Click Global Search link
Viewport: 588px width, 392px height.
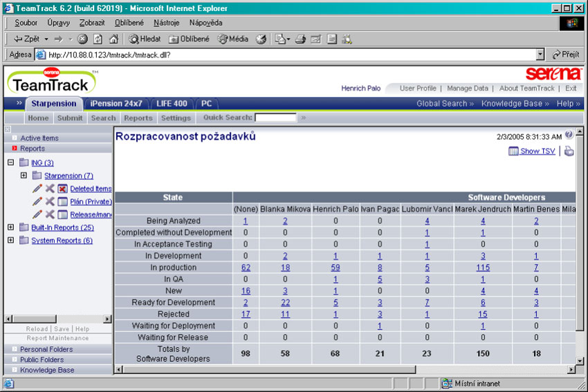click(x=445, y=104)
